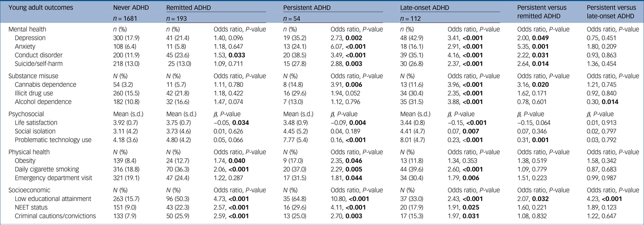Select the "Never ADHD" column heading
This screenshot has height=225, width=644.
pos(129,8)
